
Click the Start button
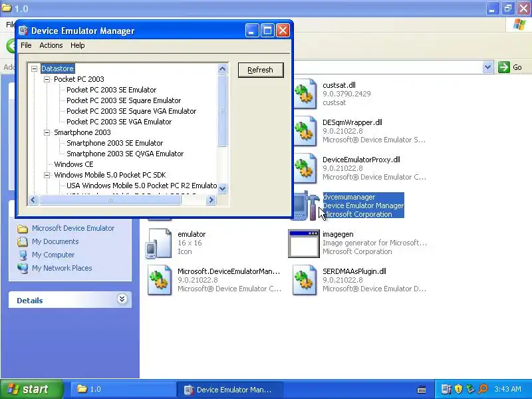click(x=31, y=389)
